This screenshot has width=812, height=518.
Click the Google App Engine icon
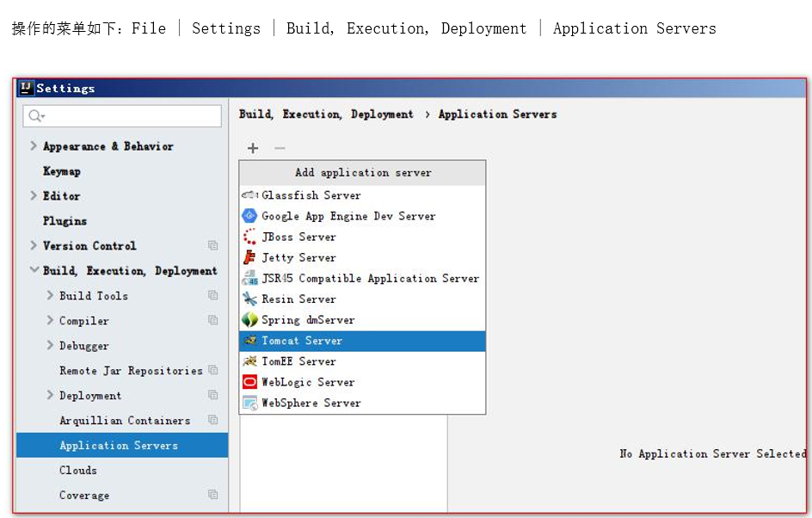coord(249,216)
